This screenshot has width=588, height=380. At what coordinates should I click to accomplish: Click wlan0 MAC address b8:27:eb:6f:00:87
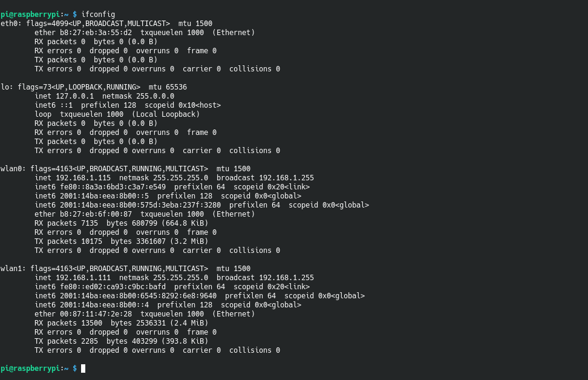coord(96,214)
